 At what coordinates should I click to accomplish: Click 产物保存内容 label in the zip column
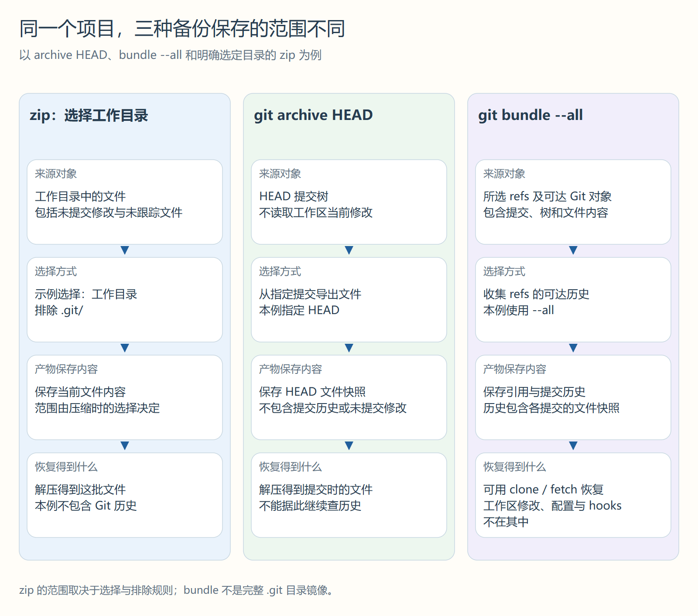(x=66, y=369)
